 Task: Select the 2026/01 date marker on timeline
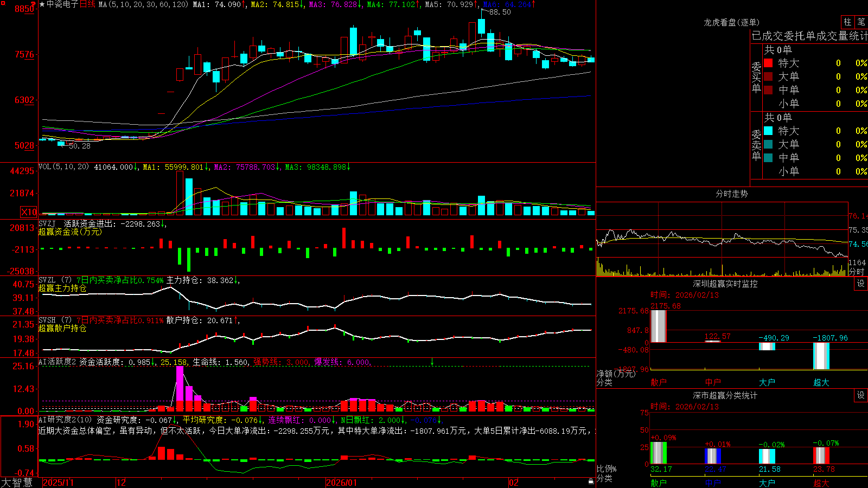pos(341,483)
